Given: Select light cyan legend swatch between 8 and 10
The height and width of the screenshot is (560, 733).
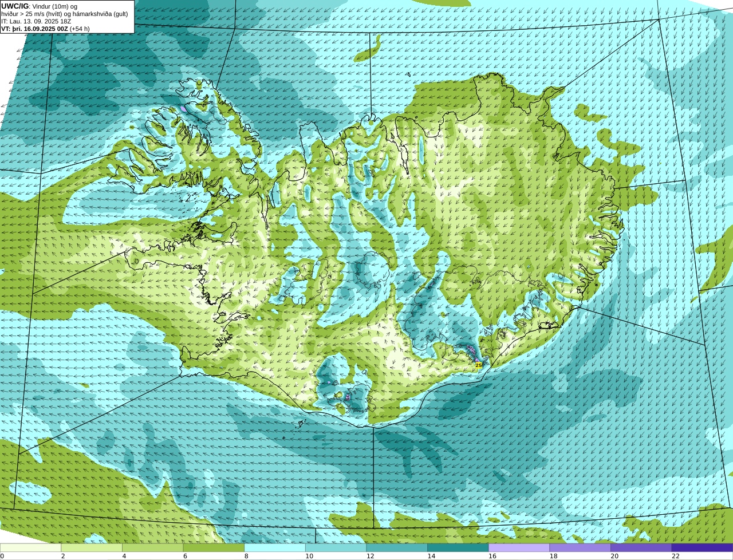Looking at the screenshot, I should (275, 547).
